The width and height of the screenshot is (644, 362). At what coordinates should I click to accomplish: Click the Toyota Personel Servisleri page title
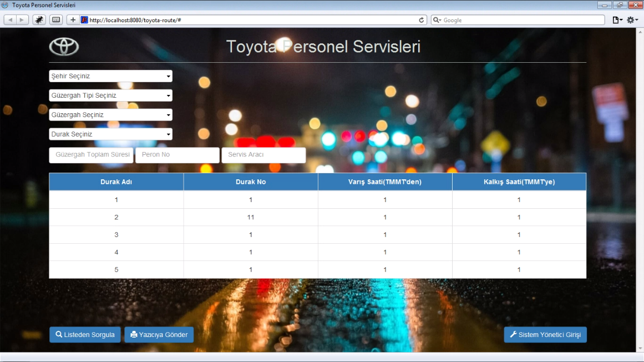323,47
